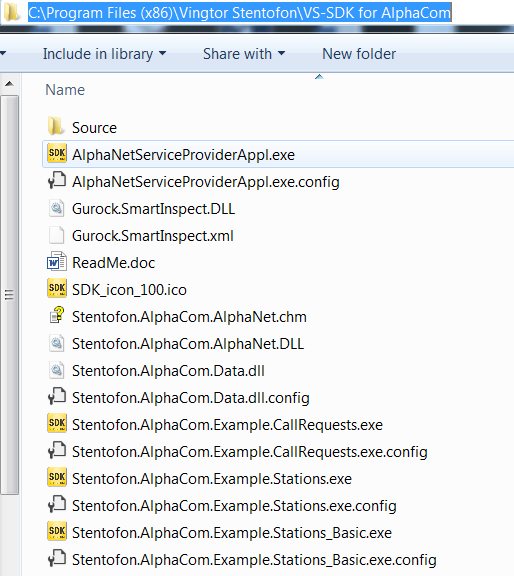Click SDK_icon_100.ico file icon
The image size is (514, 576).
tap(57, 288)
